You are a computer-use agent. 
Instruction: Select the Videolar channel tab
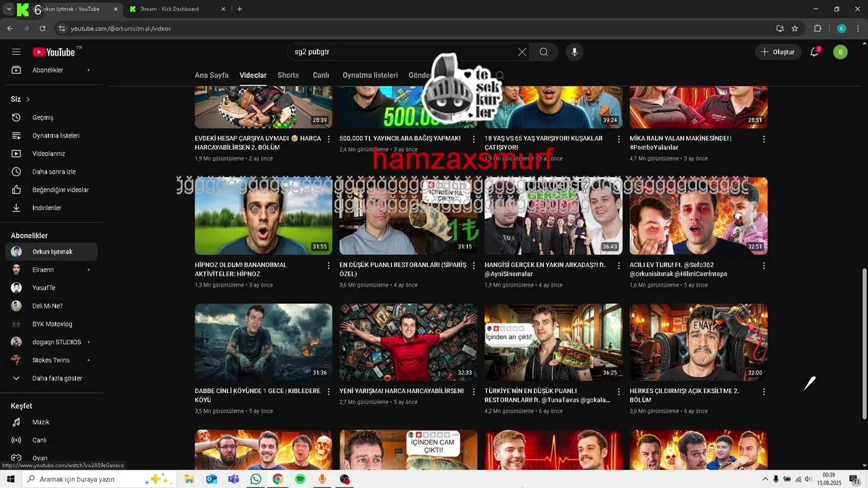(253, 75)
